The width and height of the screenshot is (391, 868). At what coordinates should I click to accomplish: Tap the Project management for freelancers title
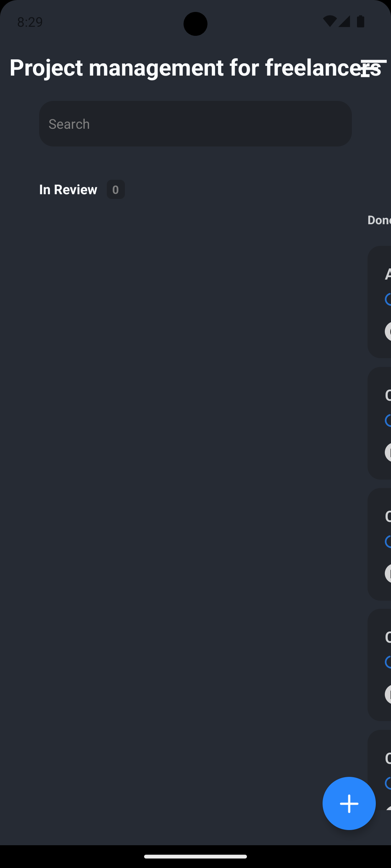[x=181, y=68]
